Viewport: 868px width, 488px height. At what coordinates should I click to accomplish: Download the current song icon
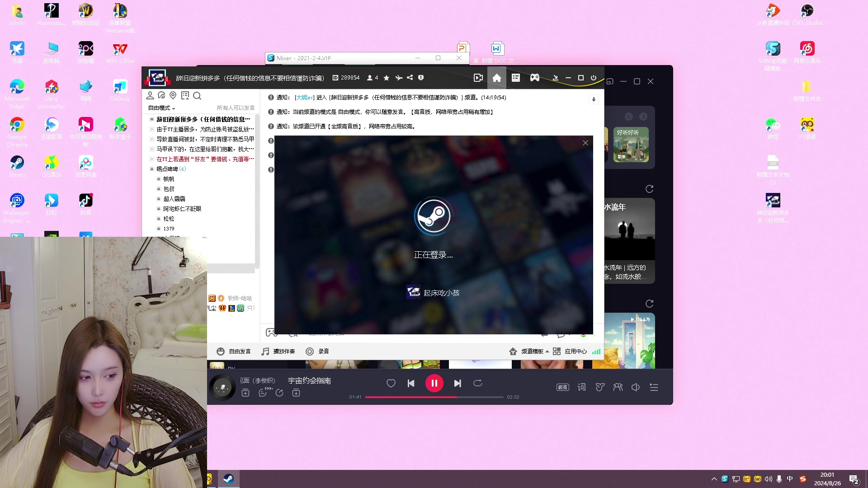tap(296, 393)
